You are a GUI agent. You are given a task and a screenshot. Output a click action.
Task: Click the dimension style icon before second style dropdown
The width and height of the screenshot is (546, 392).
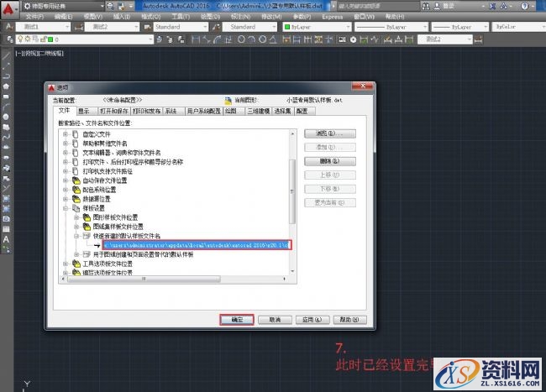pyautogui.click(x=79, y=27)
